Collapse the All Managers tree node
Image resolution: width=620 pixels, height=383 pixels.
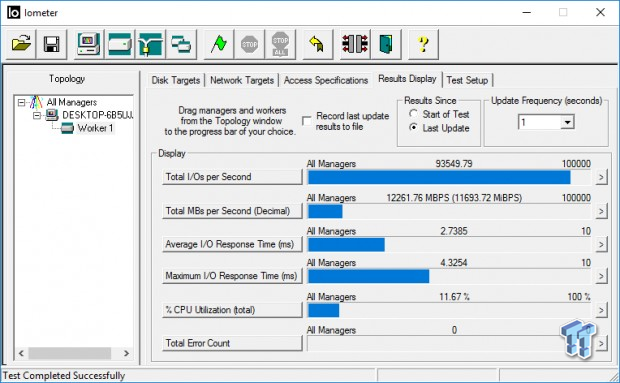coord(21,103)
